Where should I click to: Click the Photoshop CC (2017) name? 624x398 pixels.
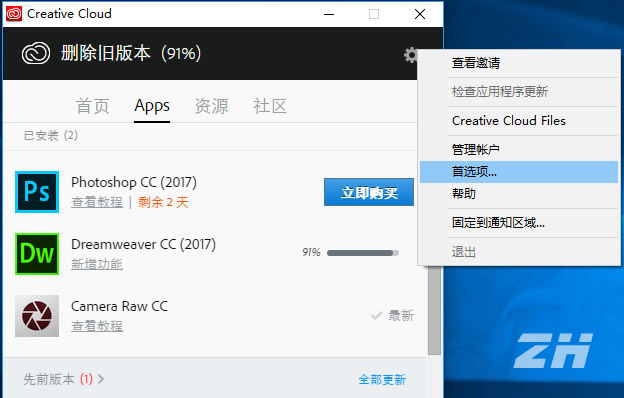click(134, 182)
